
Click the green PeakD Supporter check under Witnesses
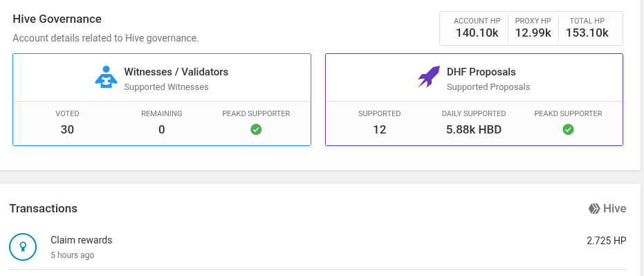click(x=256, y=130)
